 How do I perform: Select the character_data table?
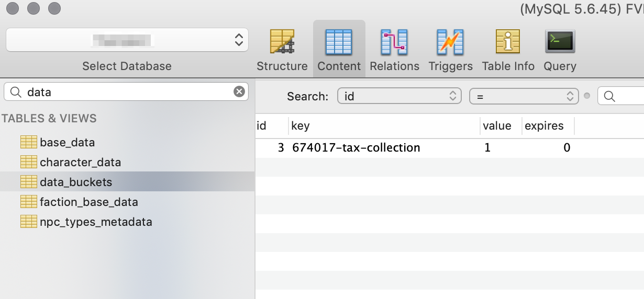[80, 162]
